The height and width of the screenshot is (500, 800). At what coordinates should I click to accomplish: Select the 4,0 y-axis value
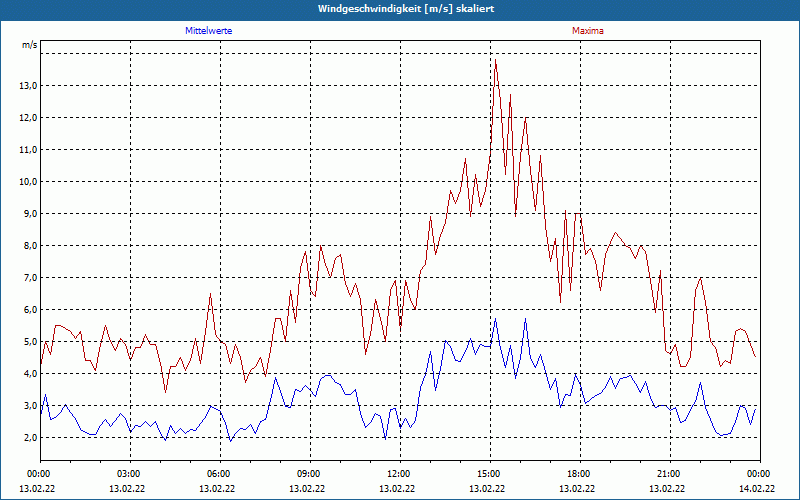point(30,374)
